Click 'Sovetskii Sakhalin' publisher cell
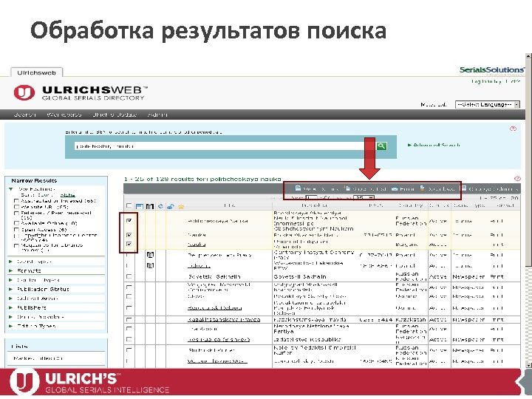 300,276
